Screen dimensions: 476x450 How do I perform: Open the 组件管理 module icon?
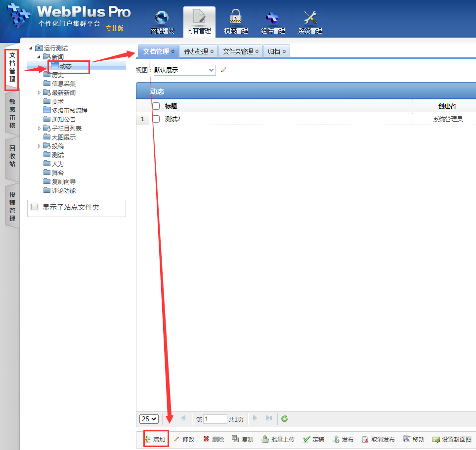tap(273, 18)
